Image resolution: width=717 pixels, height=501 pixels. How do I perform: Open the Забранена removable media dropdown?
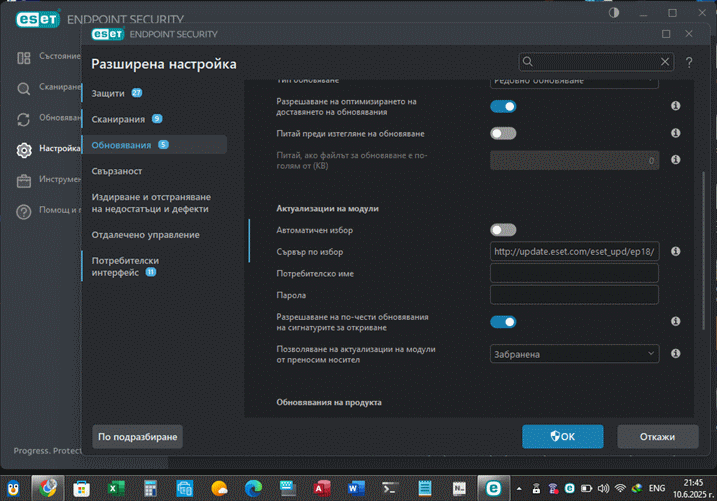click(x=574, y=354)
